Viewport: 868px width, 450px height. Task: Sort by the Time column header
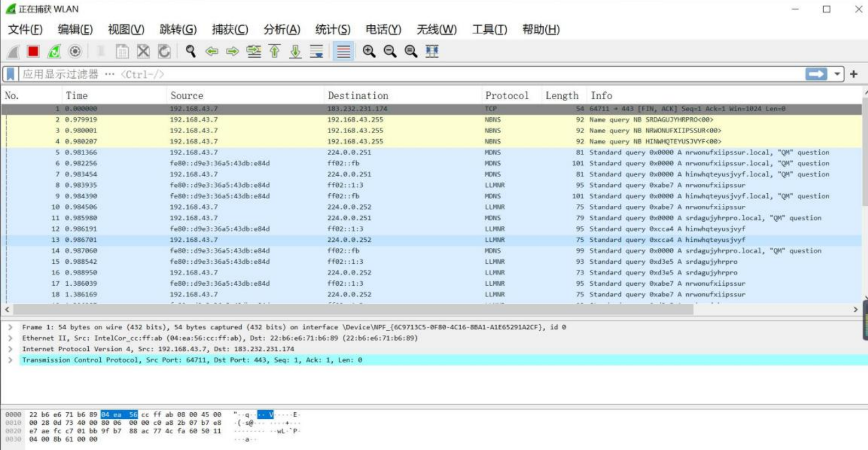click(115, 96)
